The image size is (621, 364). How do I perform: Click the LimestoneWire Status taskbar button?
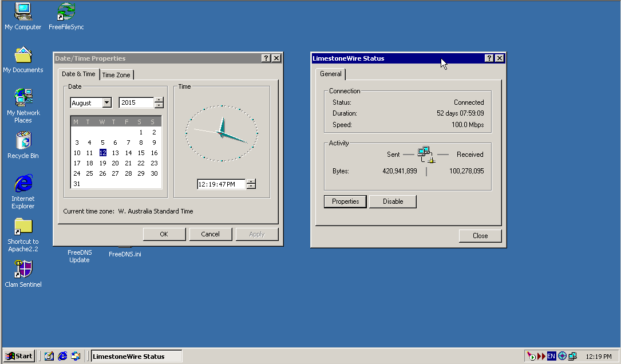click(x=136, y=356)
